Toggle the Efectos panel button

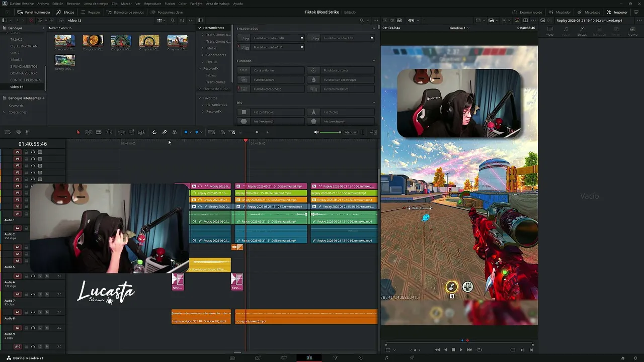[x=65, y=12]
